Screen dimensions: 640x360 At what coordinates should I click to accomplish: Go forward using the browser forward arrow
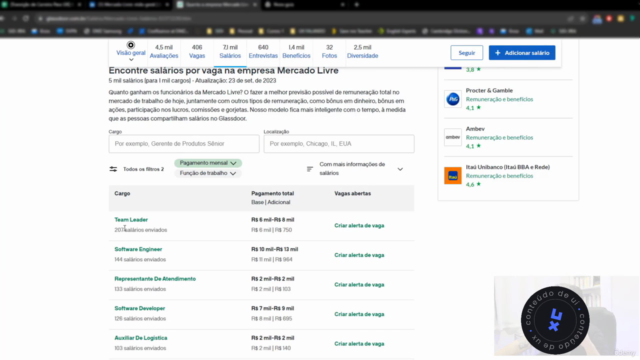tap(14, 18)
